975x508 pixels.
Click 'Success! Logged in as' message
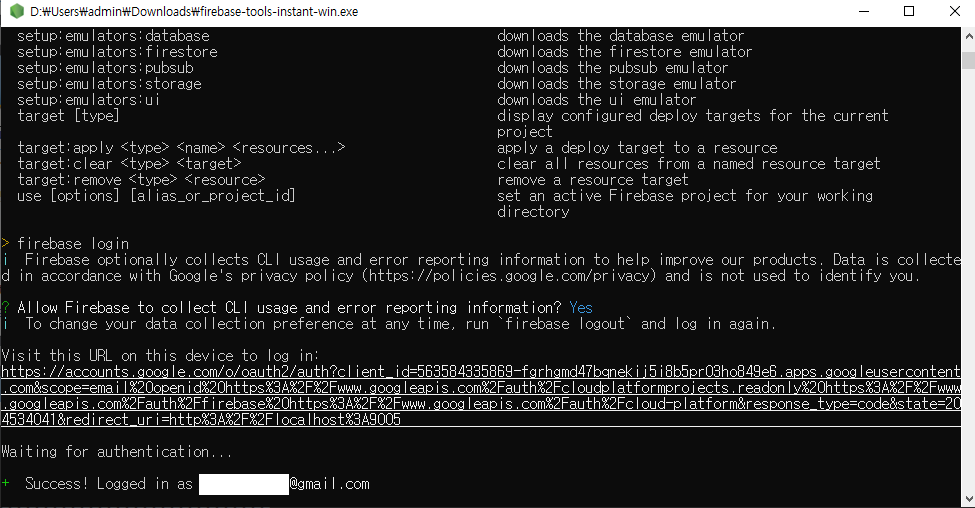(x=109, y=484)
